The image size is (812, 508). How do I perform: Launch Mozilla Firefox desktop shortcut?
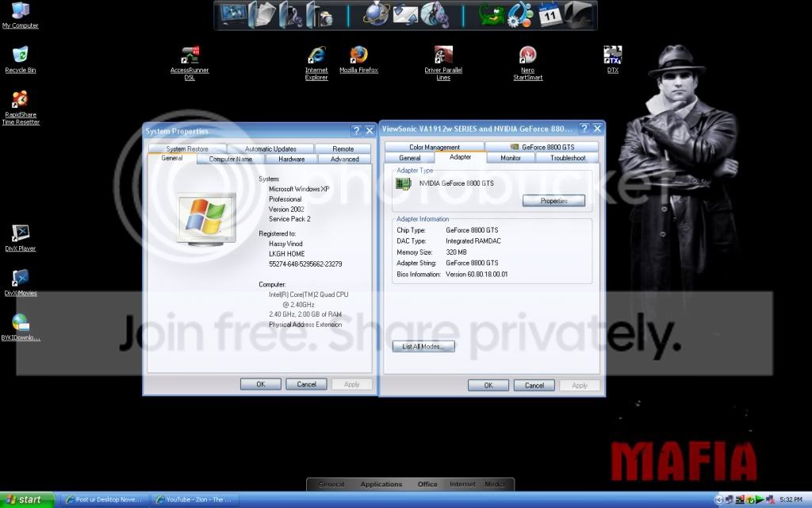[x=358, y=59]
